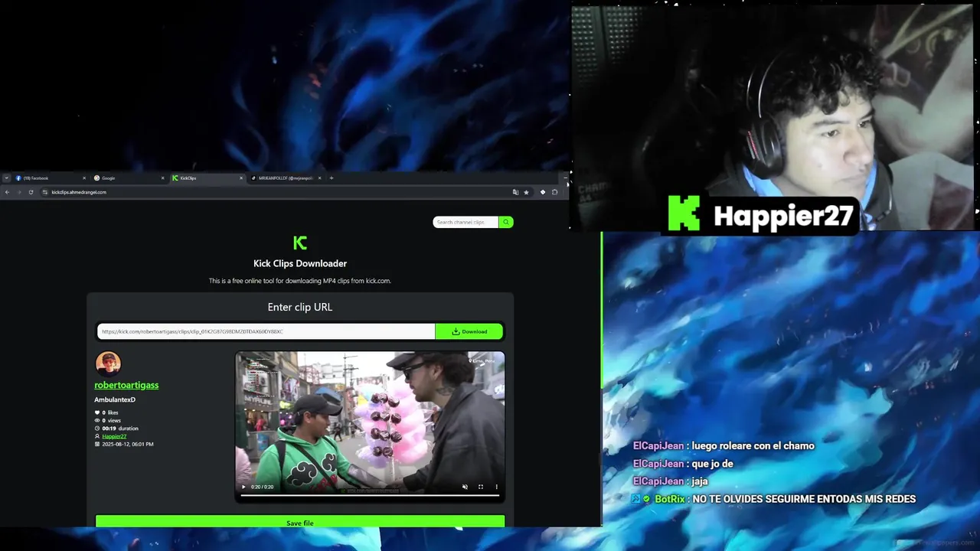980x551 pixels.
Task: Seek on the video progress bar
Action: pos(370,495)
